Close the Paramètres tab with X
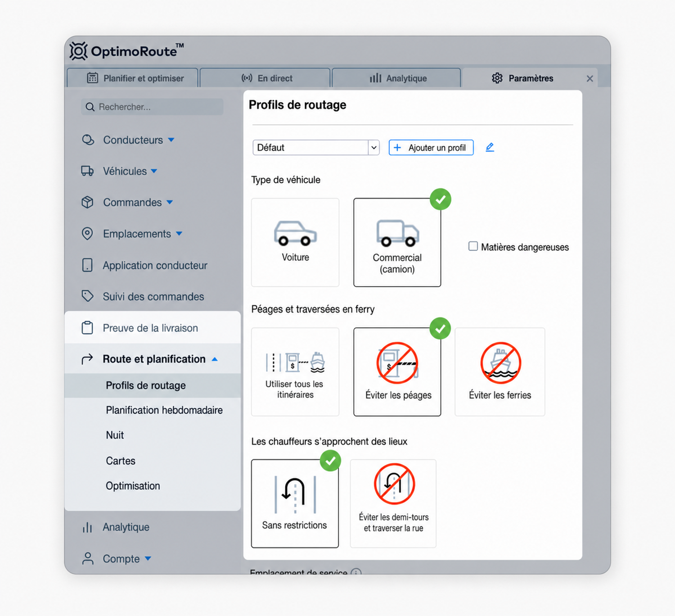Screen dimensions: 675x616 589,78
